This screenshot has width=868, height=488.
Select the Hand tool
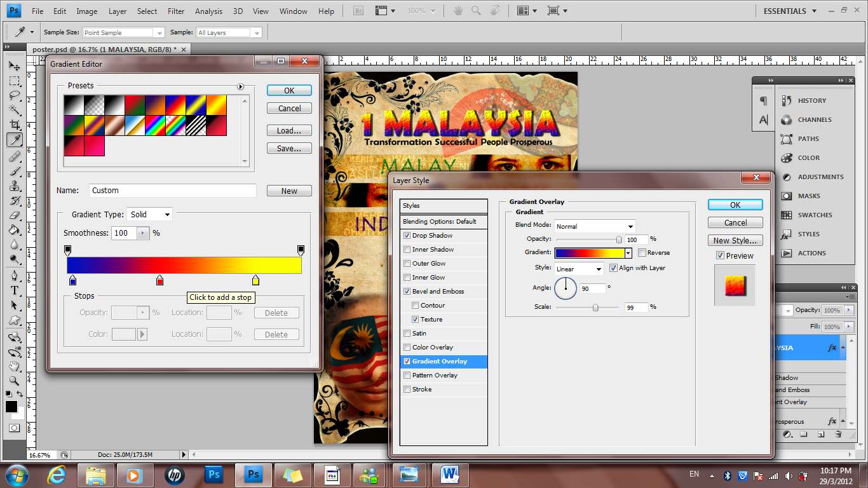coord(14,367)
